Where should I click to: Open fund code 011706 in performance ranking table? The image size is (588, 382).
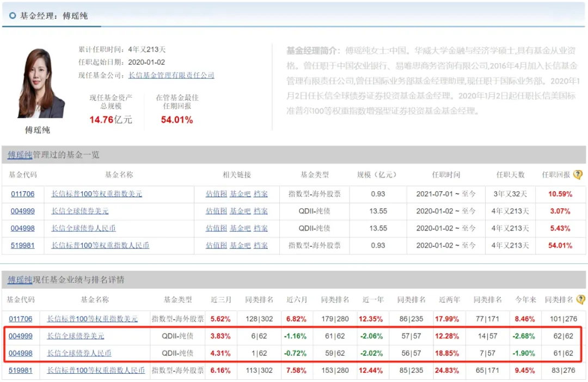coord(21,319)
